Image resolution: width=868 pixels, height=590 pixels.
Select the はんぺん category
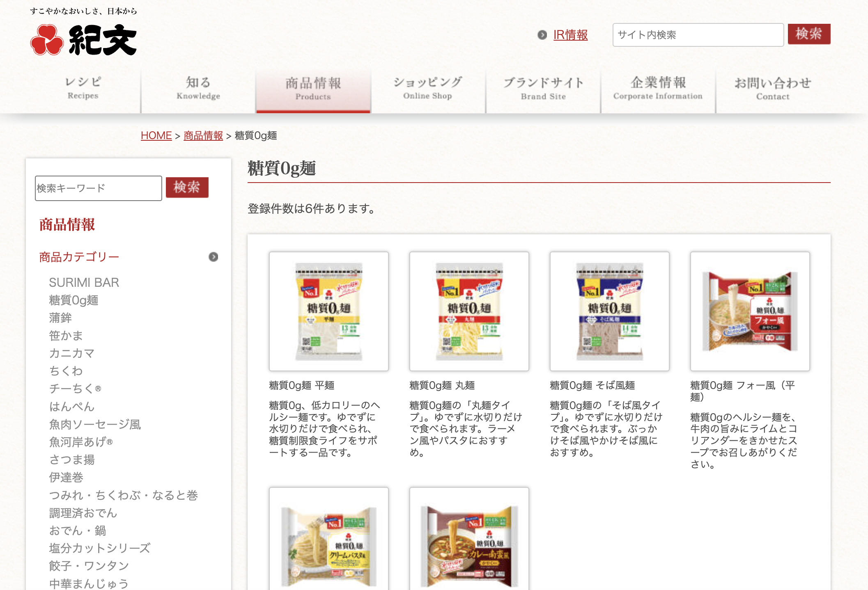[x=72, y=406]
